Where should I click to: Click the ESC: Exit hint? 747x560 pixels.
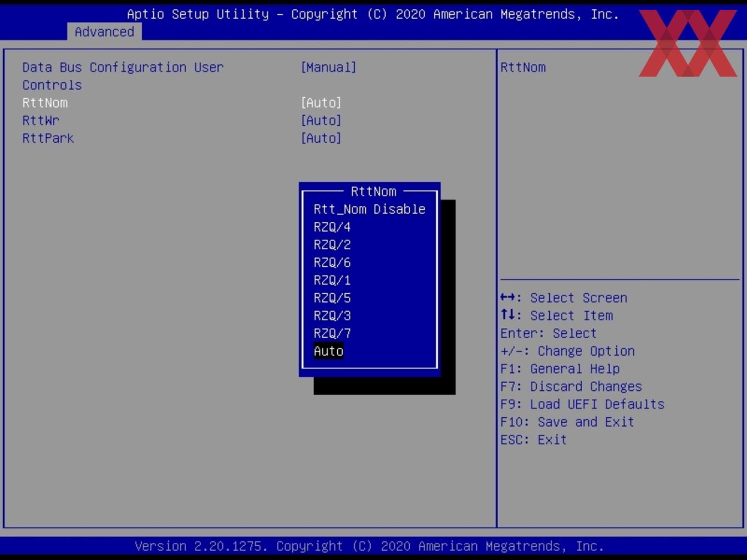click(533, 440)
